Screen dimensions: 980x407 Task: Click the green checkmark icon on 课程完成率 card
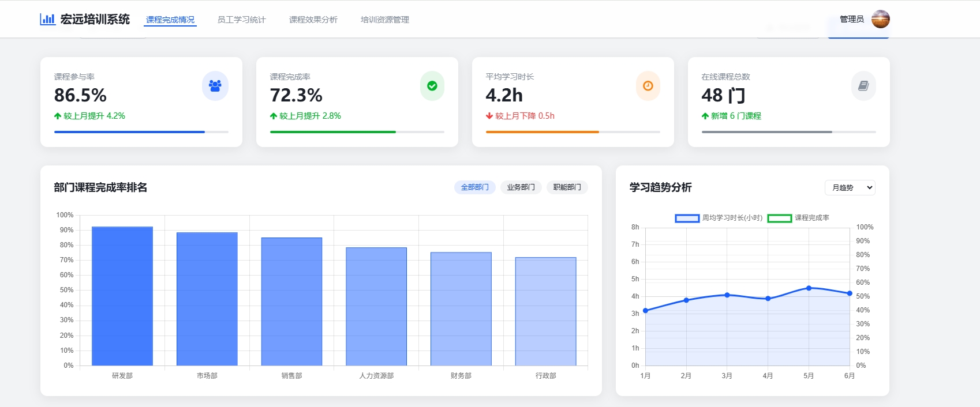[432, 86]
